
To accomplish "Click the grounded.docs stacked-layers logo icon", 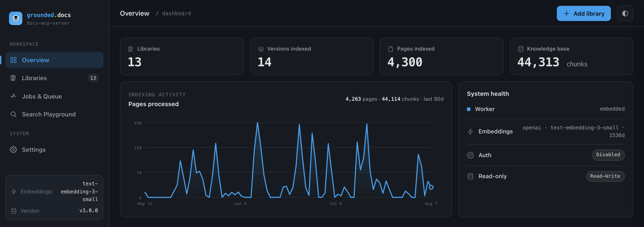I will point(15,18).
